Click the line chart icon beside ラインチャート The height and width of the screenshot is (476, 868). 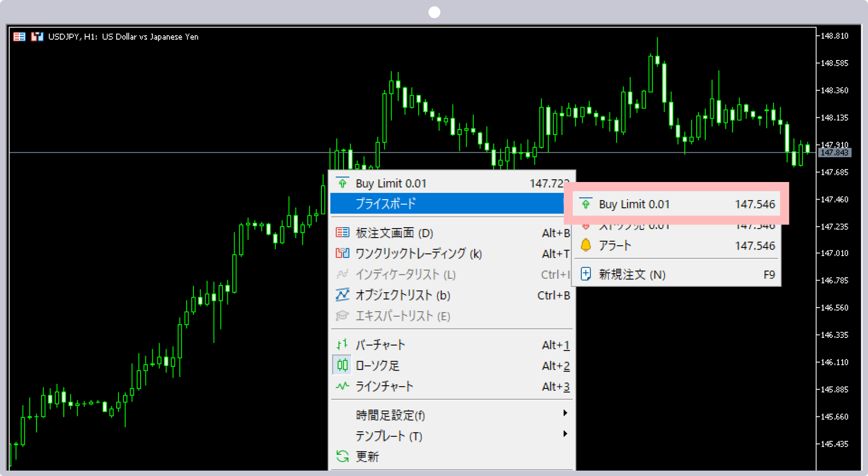click(x=342, y=386)
